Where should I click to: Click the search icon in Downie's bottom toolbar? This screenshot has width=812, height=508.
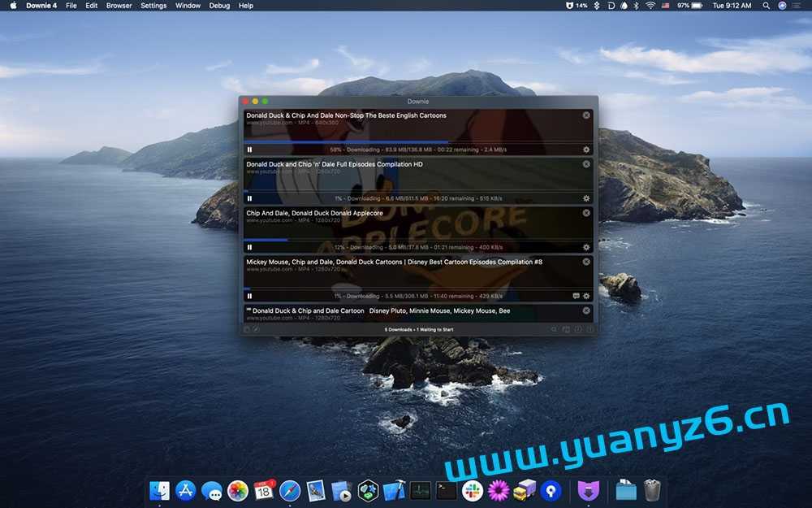point(555,329)
